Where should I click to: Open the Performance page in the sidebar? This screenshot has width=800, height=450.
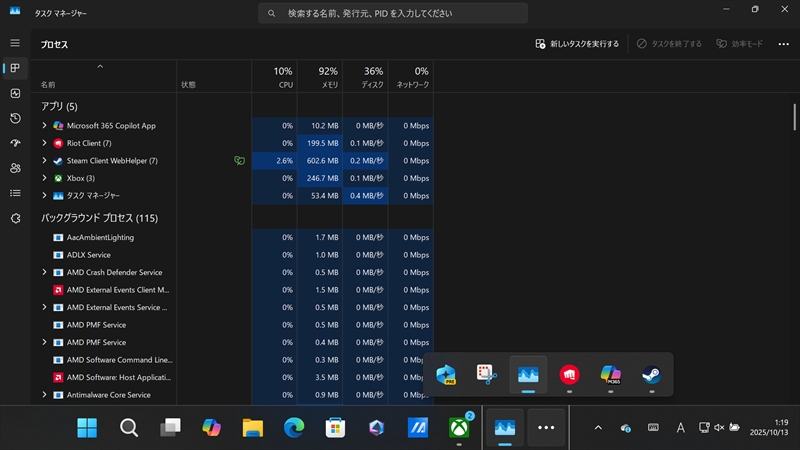pos(15,93)
